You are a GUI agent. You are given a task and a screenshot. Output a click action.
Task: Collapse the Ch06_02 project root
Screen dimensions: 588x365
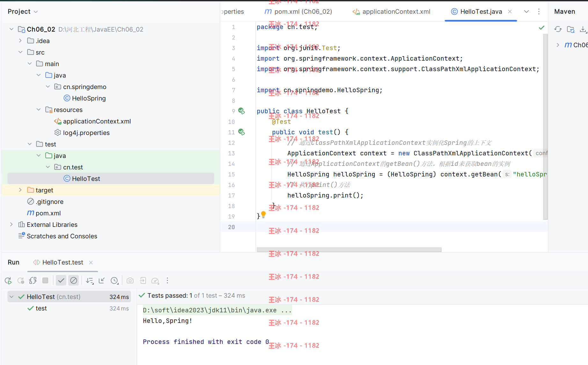[11, 29]
